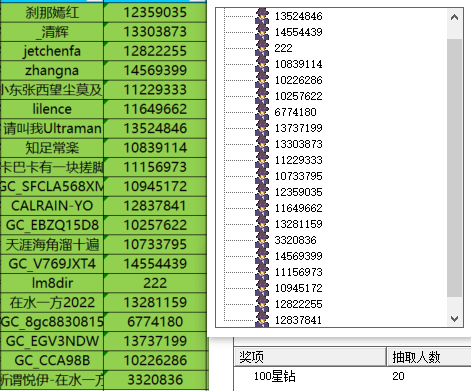Click the avatar icon next to 10733795

coord(262,176)
